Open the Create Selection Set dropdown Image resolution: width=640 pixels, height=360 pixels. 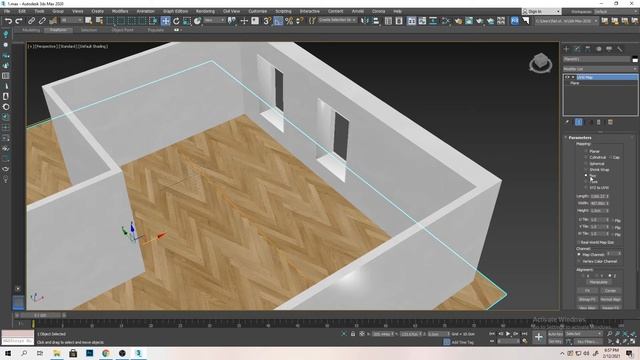pyautogui.click(x=337, y=20)
